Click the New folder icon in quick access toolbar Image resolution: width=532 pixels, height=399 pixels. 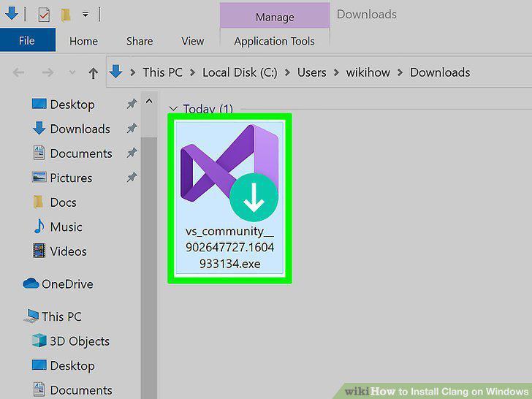click(x=66, y=15)
